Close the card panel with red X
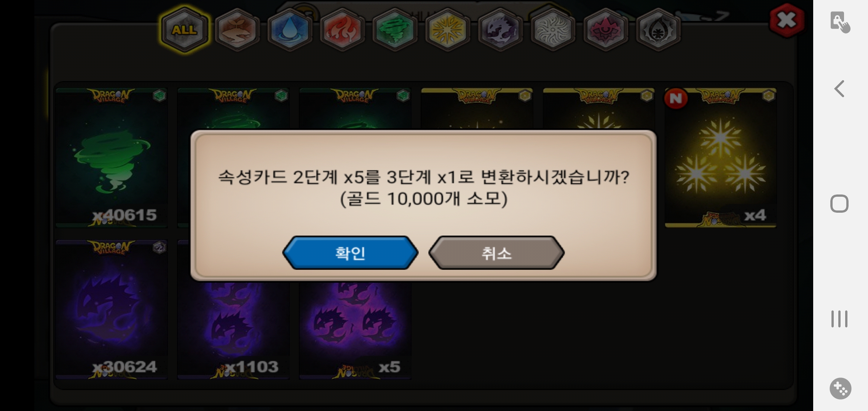 pyautogui.click(x=787, y=20)
